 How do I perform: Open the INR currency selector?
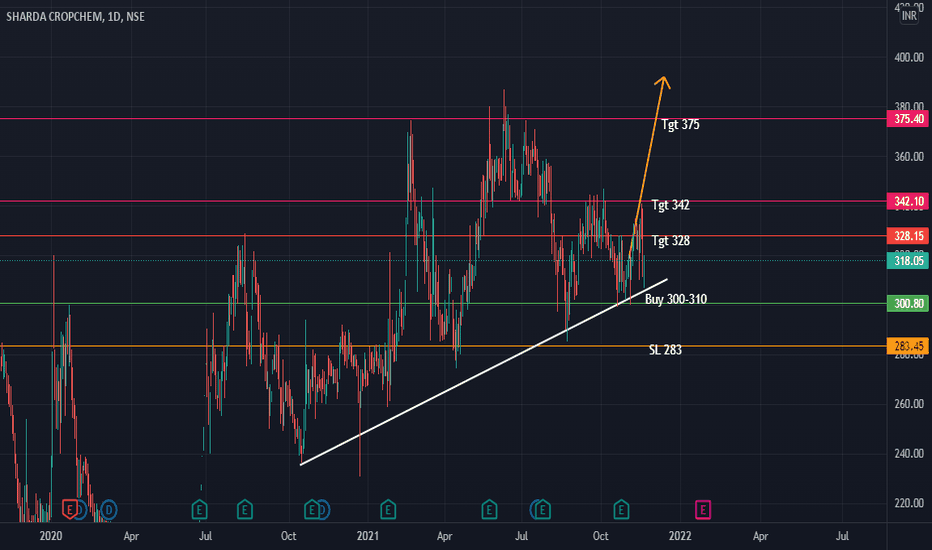[909, 16]
